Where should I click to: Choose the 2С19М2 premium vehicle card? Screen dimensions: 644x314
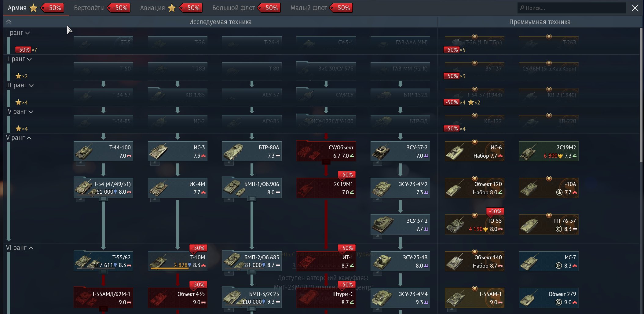pos(549,152)
